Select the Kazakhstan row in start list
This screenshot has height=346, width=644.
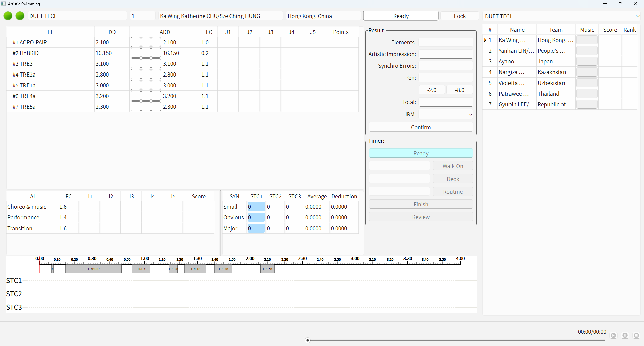coord(560,72)
